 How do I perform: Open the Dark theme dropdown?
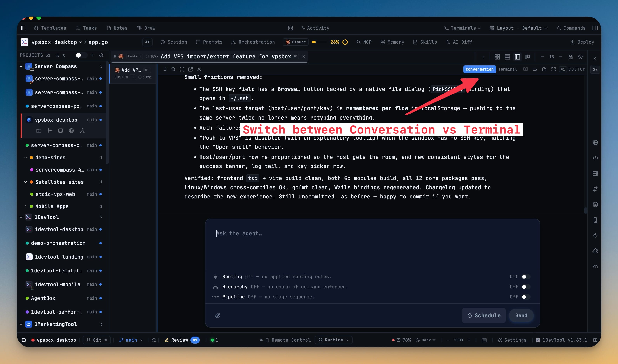click(426, 340)
